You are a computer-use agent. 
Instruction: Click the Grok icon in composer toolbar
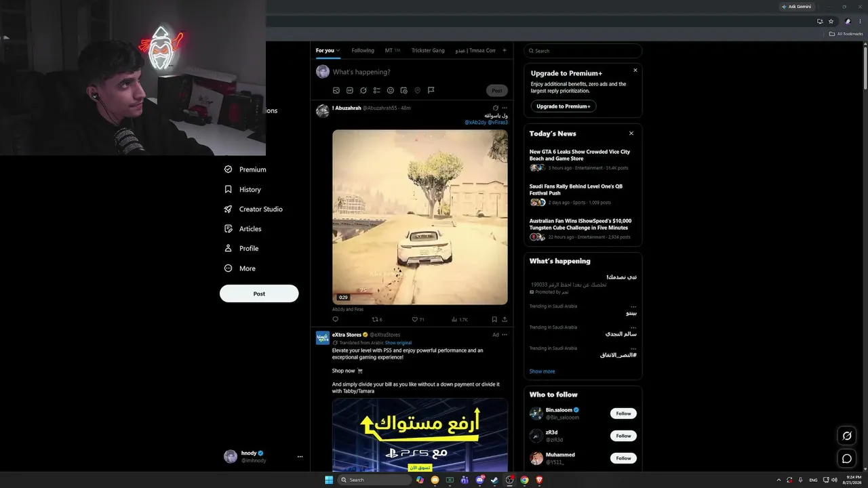point(363,90)
